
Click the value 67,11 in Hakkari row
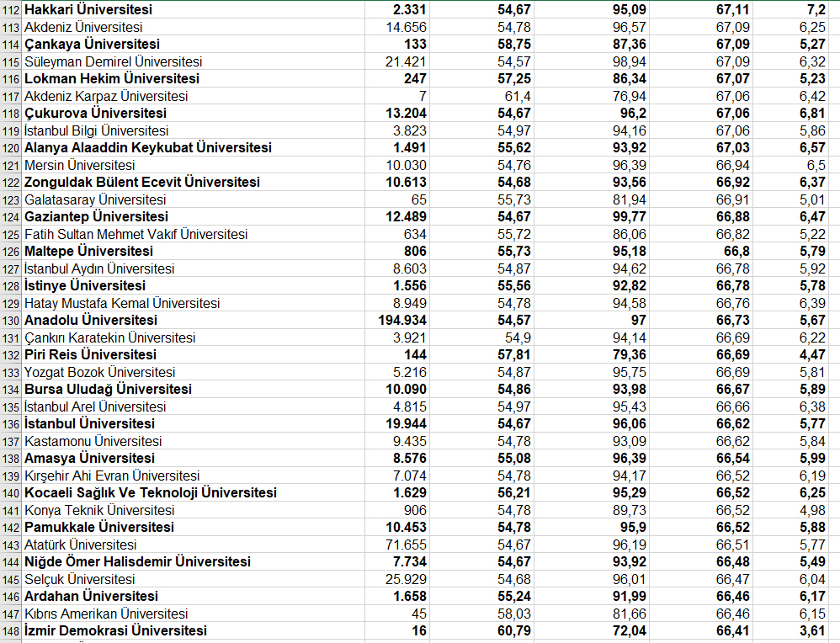pyautogui.click(x=733, y=10)
